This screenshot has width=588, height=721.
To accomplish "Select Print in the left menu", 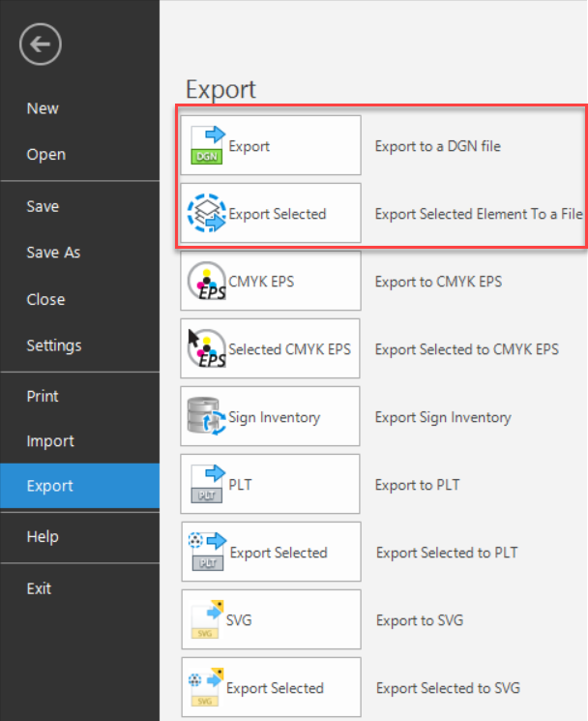I will [43, 396].
